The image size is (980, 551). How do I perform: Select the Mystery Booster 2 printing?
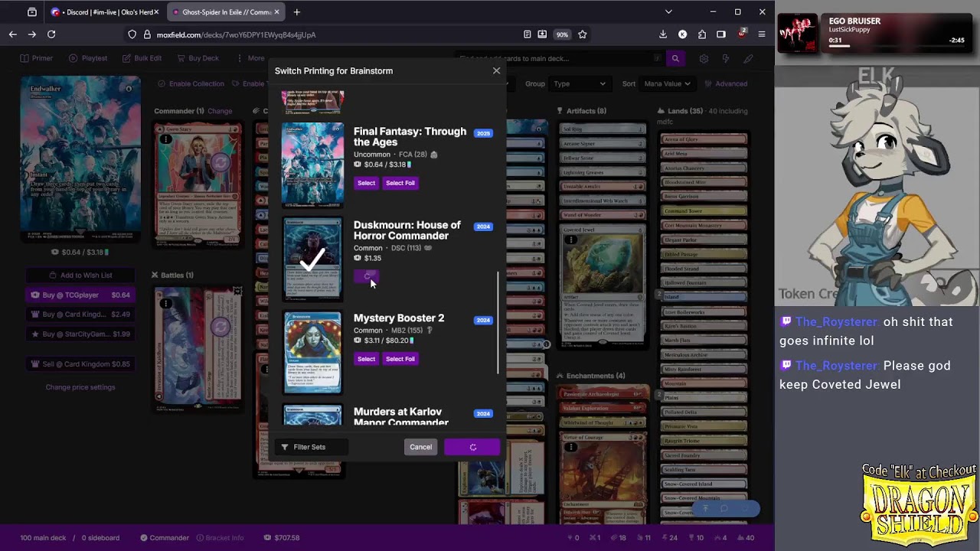click(366, 359)
